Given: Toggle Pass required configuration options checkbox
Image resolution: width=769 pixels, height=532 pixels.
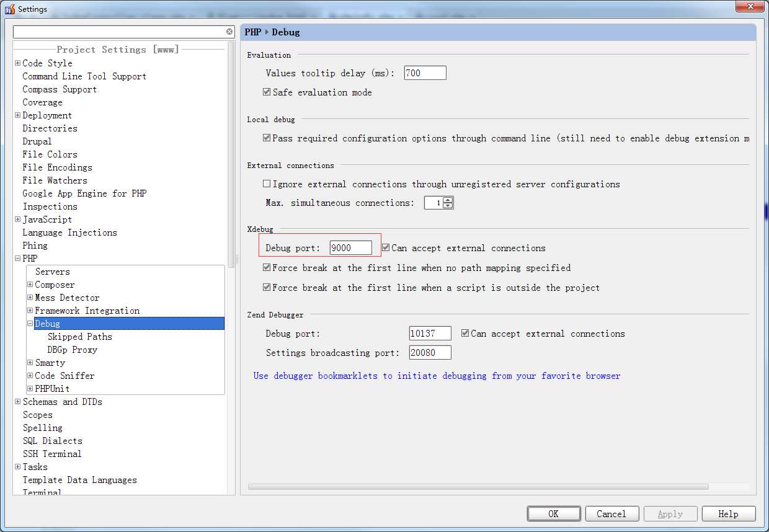Looking at the screenshot, I should (x=267, y=138).
